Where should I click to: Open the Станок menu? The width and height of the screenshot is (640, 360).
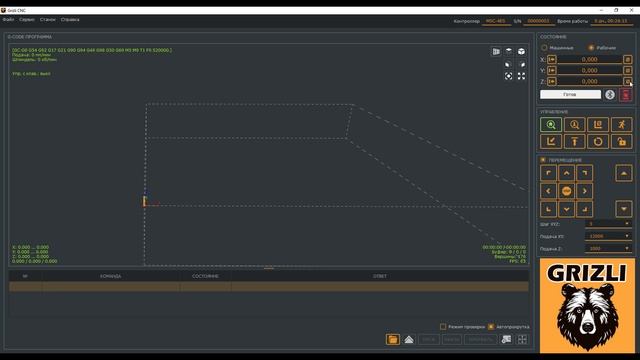point(47,20)
